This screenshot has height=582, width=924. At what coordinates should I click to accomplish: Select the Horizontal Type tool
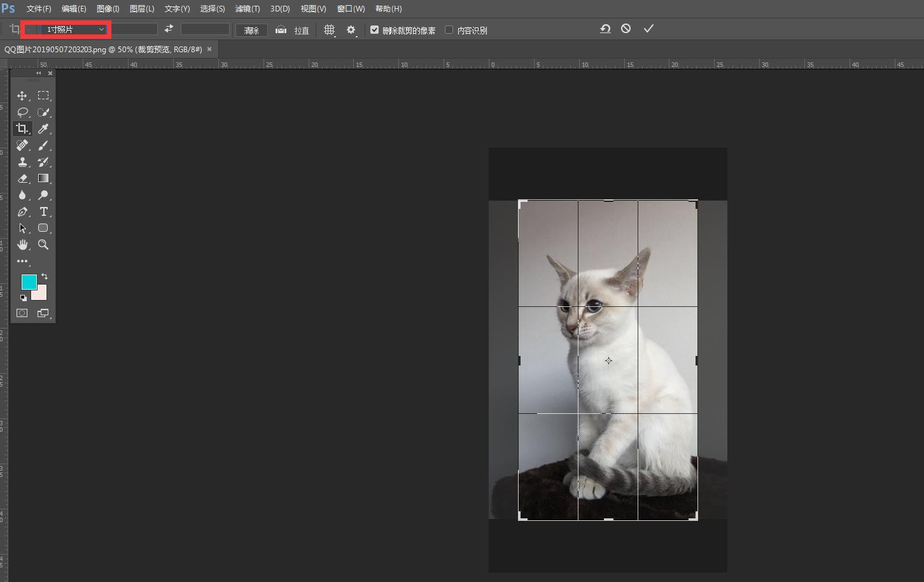(x=43, y=211)
